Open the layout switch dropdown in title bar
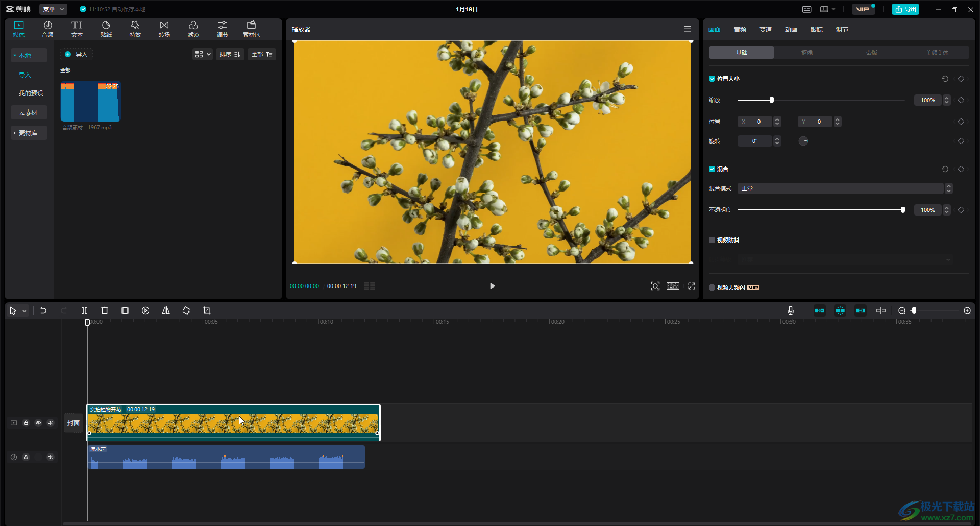Screen dimensions: 980x526 (827, 9)
